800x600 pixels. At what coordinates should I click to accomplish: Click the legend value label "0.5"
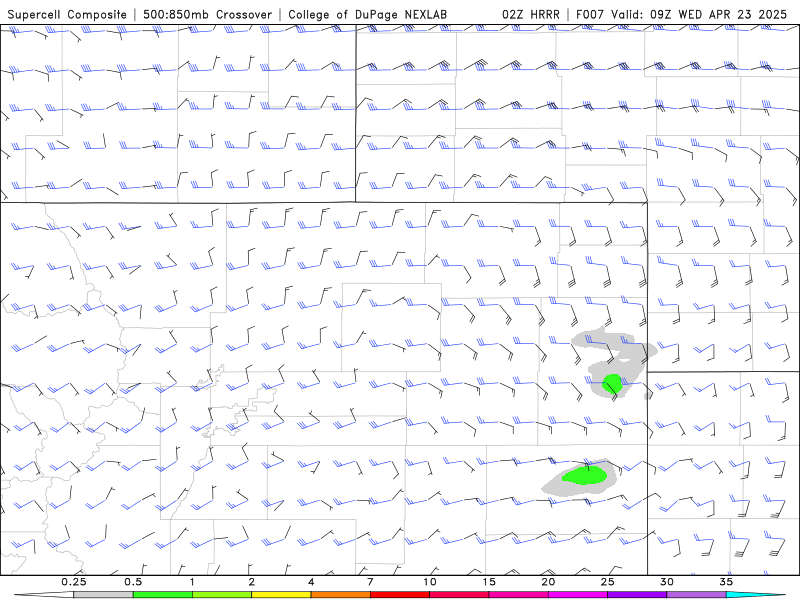click(133, 582)
